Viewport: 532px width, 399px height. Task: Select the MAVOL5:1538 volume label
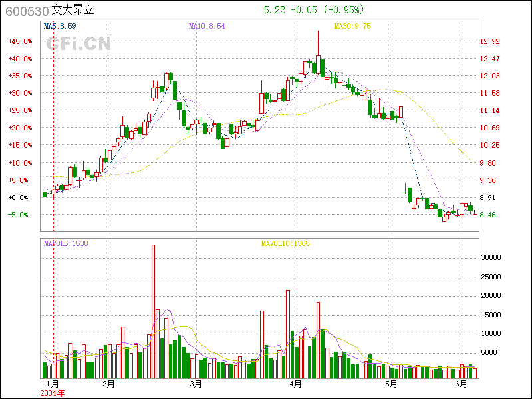pyautogui.click(x=66, y=243)
